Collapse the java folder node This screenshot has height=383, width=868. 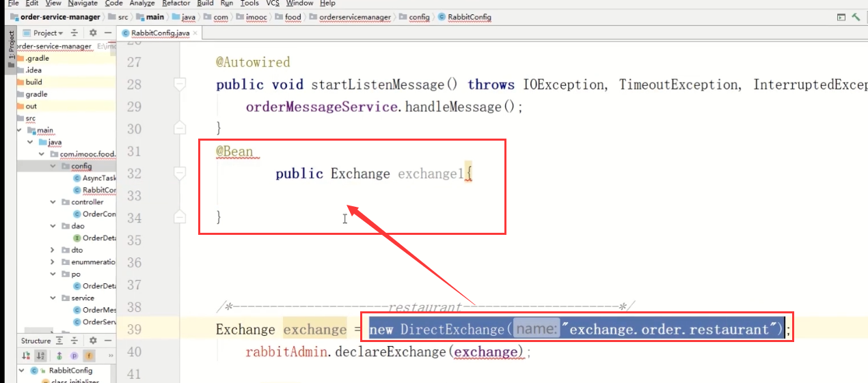point(31,142)
